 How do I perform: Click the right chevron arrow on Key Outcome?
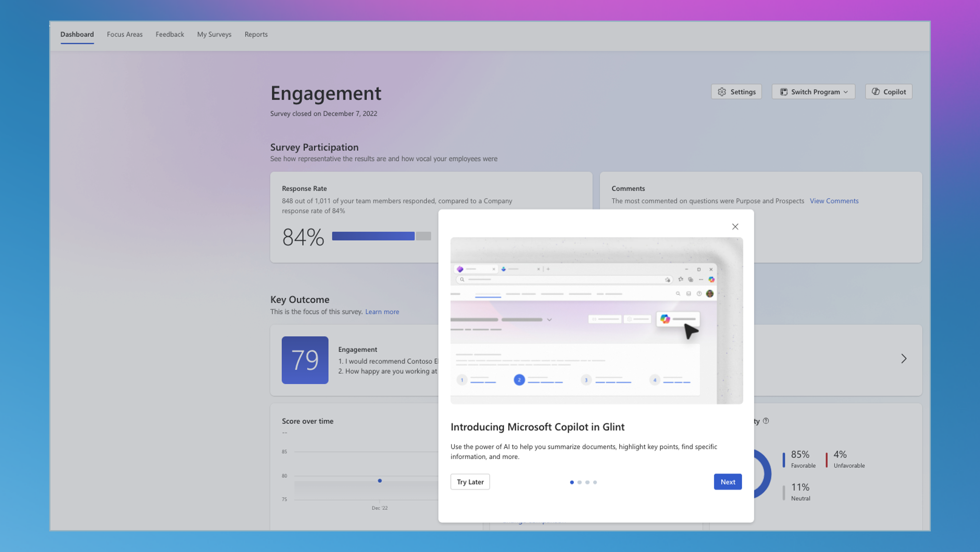coord(904,359)
